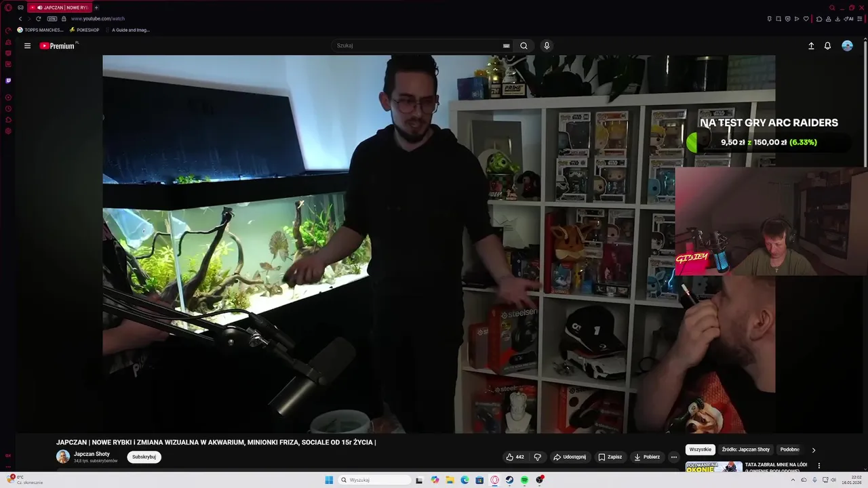Click the playing video to pause

coord(439,244)
